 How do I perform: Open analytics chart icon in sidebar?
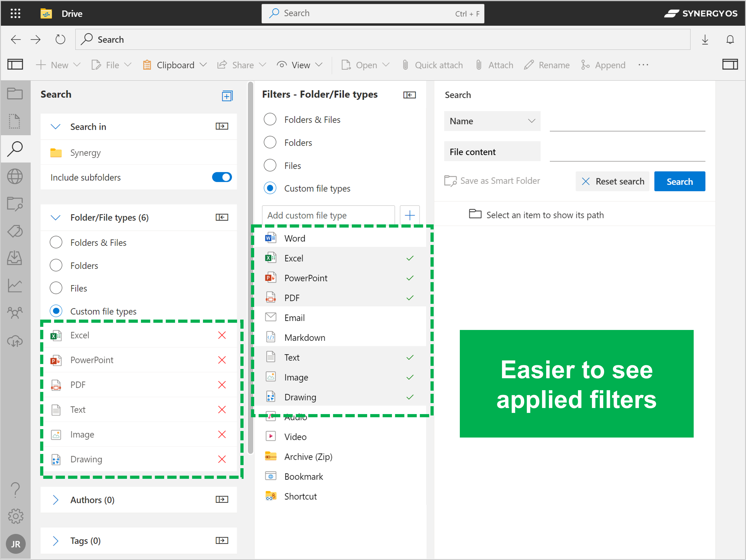[x=15, y=286]
